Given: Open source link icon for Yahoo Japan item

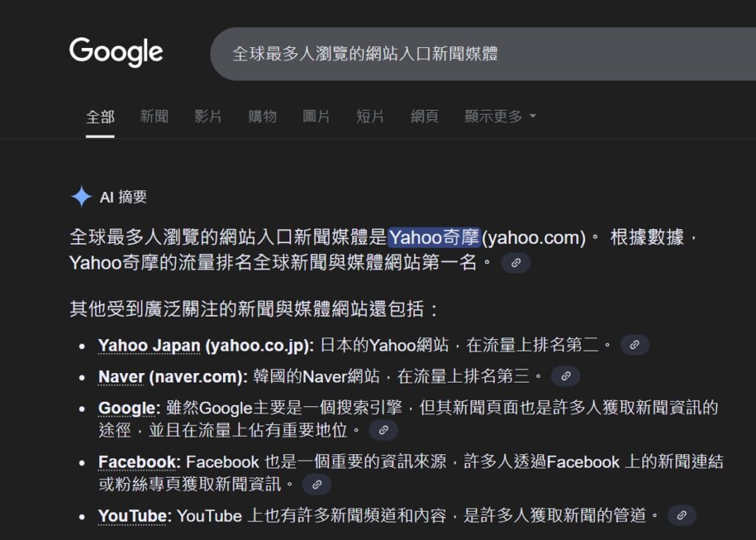Looking at the screenshot, I should [634, 344].
